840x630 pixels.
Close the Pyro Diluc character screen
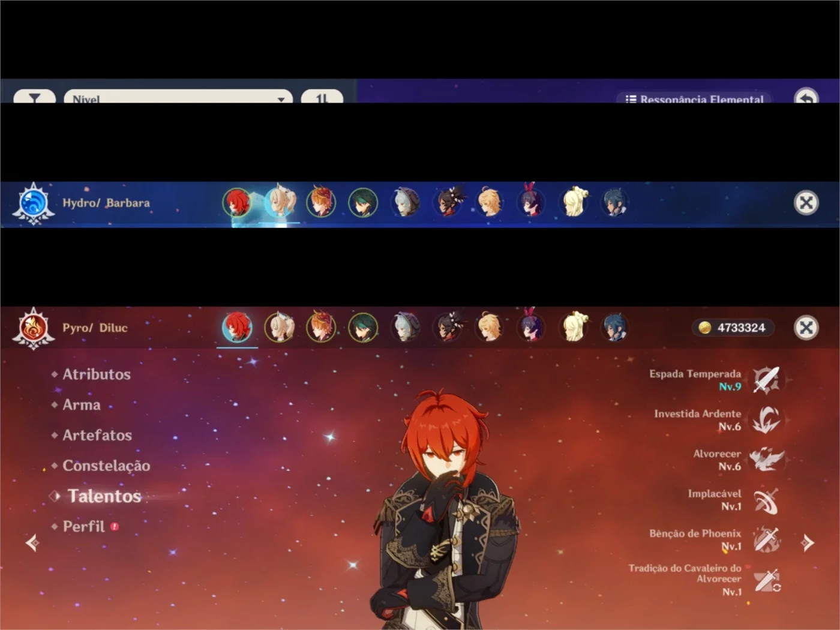806,328
